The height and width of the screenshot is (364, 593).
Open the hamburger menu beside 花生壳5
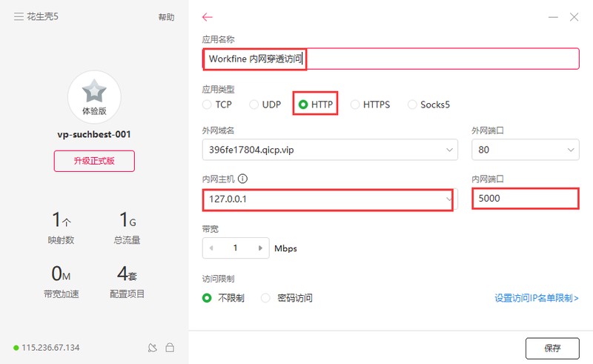pos(19,16)
